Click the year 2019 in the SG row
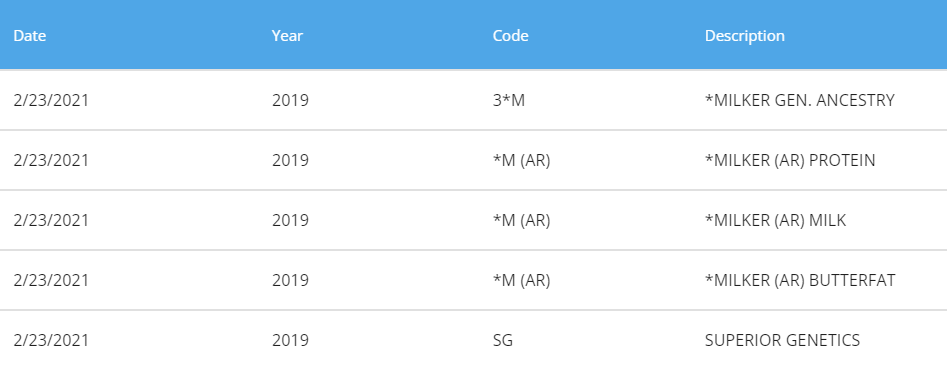This screenshot has height=365, width=947. 290,340
